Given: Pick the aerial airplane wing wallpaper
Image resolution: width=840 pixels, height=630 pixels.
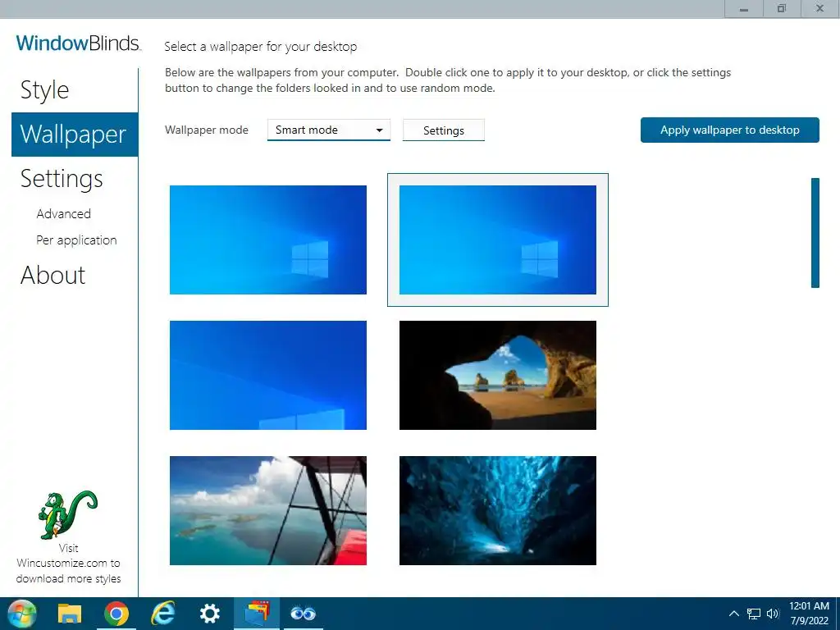Looking at the screenshot, I should [x=268, y=510].
